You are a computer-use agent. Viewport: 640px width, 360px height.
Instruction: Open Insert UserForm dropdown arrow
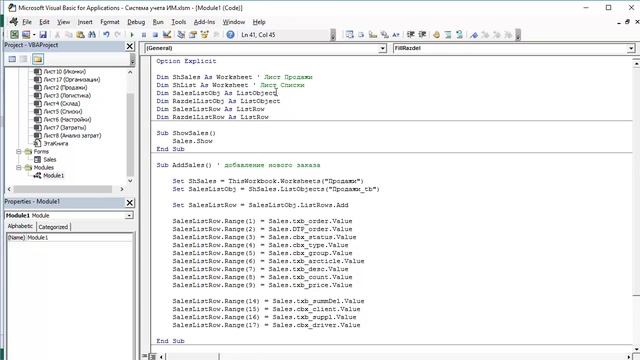[x=34, y=35]
